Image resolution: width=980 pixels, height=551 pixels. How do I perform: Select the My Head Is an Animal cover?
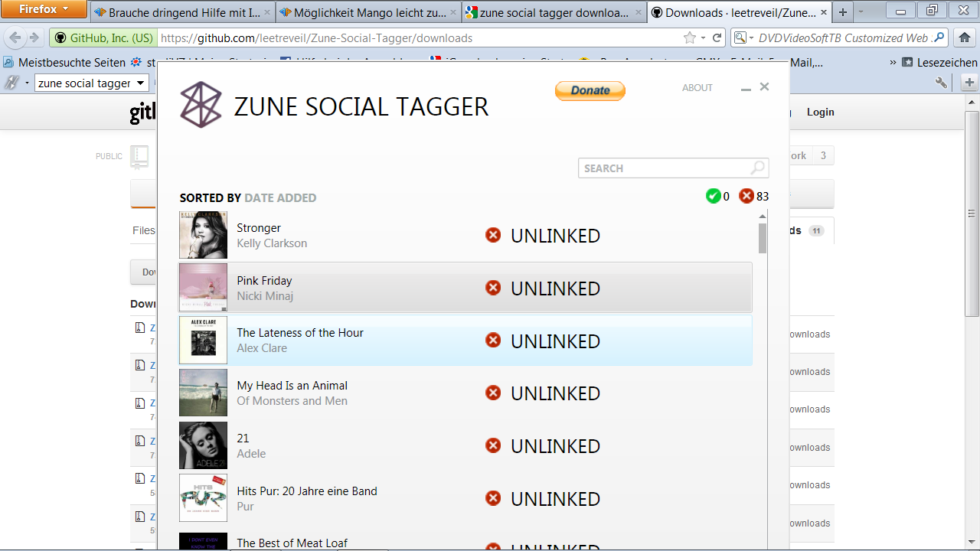tap(203, 393)
